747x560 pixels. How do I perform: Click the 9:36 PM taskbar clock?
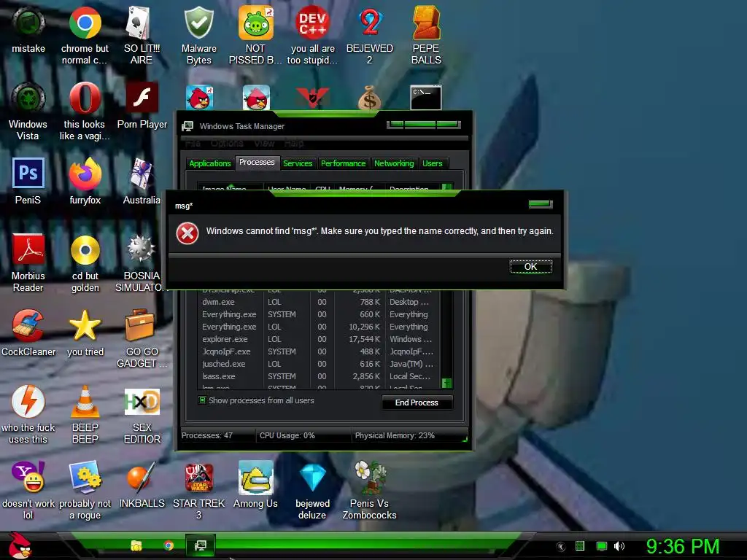click(683, 546)
